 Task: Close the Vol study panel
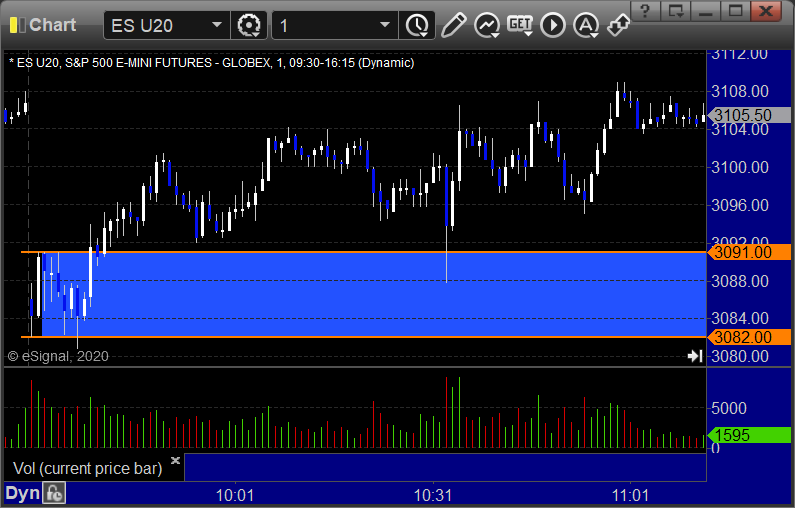pos(175,460)
